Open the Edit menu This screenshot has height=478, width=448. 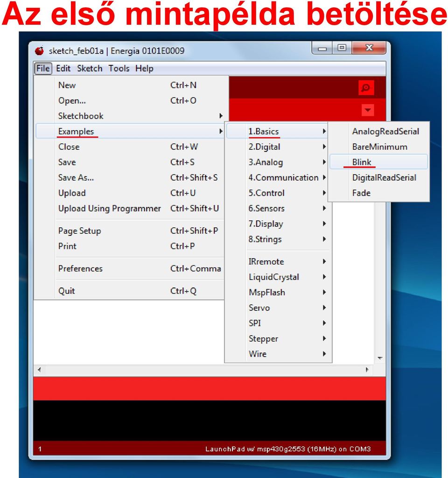tap(63, 68)
